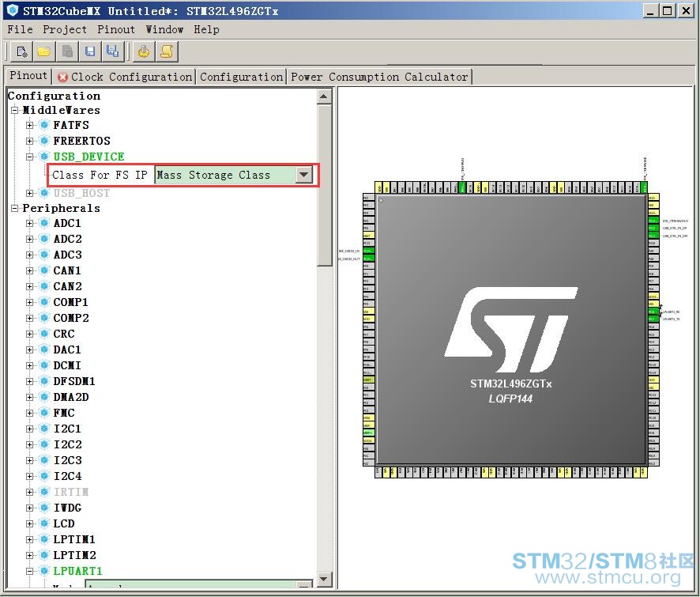The image size is (700, 597).
Task: Collapse the MiddleWares tree node
Action: click(15, 110)
